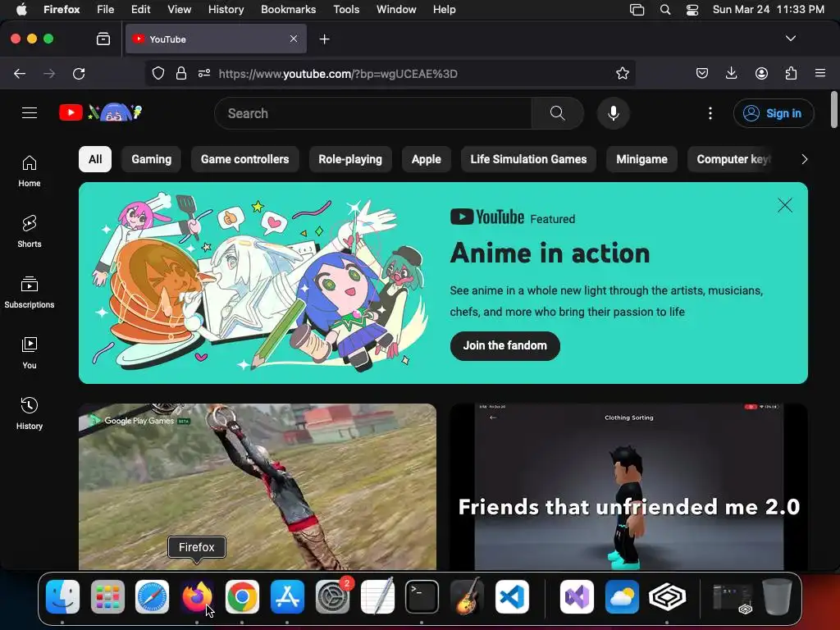Viewport: 840px width, 630px height.
Task: Open Firefox View recent browsing
Action: coord(103,39)
